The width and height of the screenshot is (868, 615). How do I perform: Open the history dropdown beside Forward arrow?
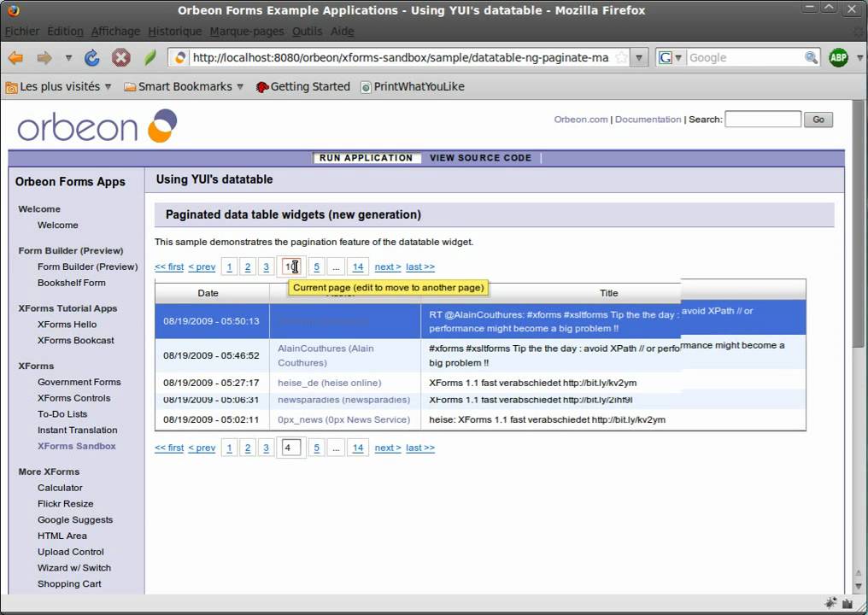point(68,57)
